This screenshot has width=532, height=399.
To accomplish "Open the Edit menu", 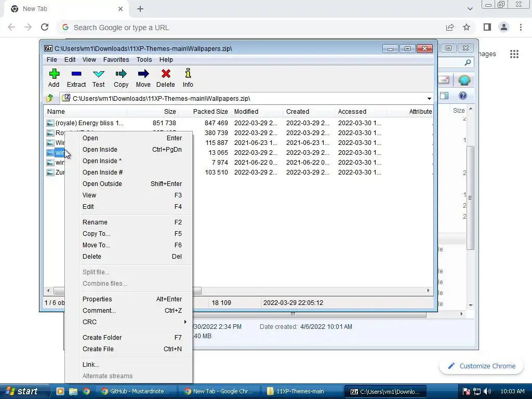I will (x=70, y=60).
